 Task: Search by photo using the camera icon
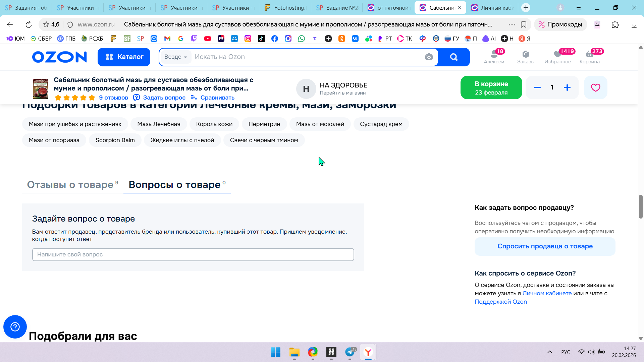[x=429, y=57]
